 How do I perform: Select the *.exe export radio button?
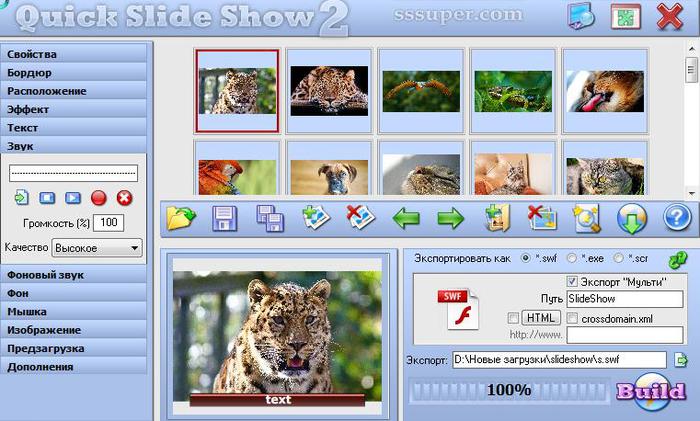(571, 258)
